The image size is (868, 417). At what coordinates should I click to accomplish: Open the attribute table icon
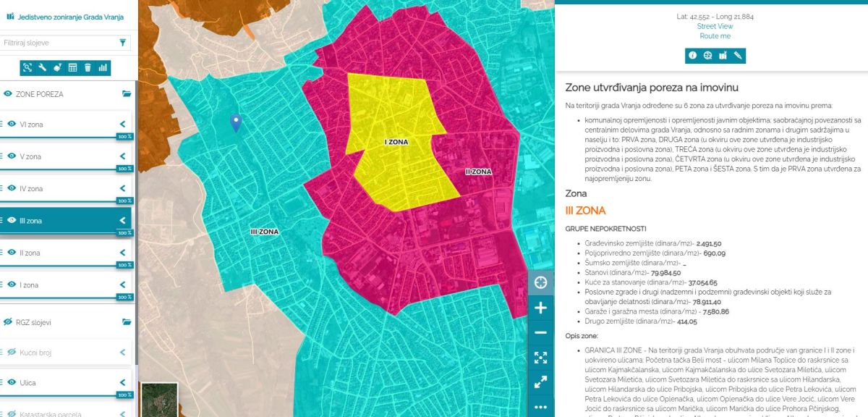72,67
